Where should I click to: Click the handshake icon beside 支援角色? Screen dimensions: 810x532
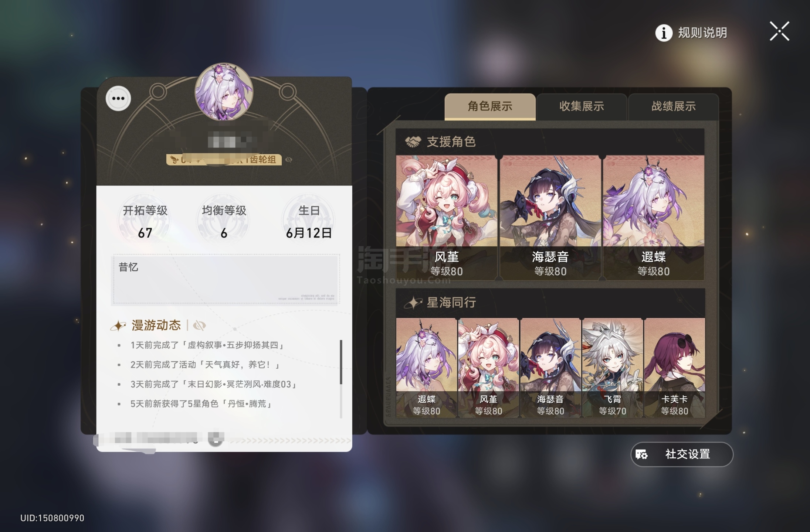(x=413, y=141)
